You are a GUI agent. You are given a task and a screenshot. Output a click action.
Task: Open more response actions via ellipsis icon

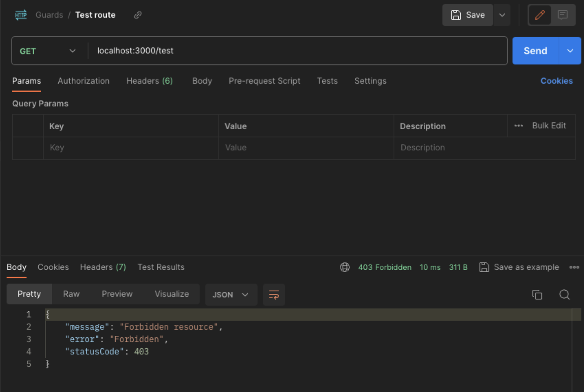575,267
